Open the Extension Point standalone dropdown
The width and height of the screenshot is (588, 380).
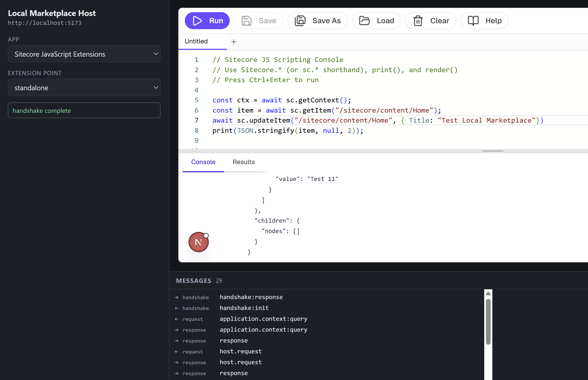[84, 87]
